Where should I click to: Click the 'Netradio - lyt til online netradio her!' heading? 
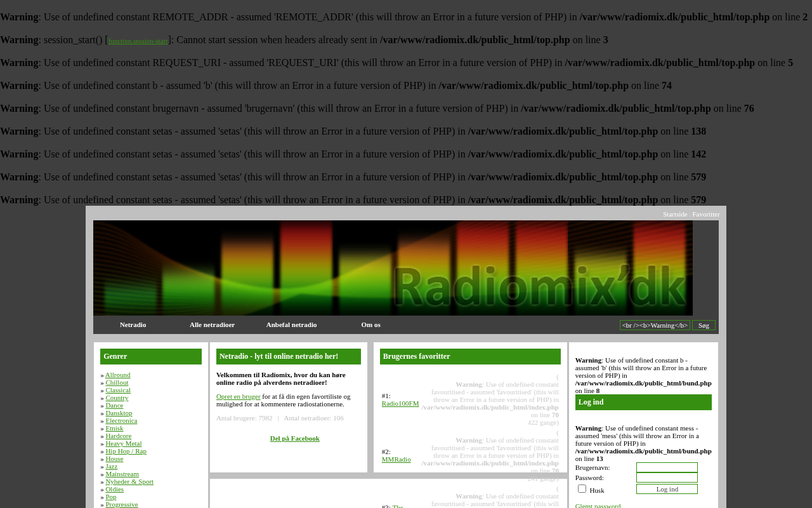289,357
